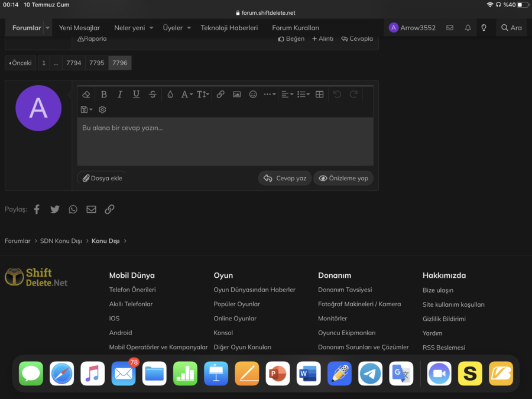
Task: Open the Teknoloji Haberleri menu item
Action: [x=229, y=28]
